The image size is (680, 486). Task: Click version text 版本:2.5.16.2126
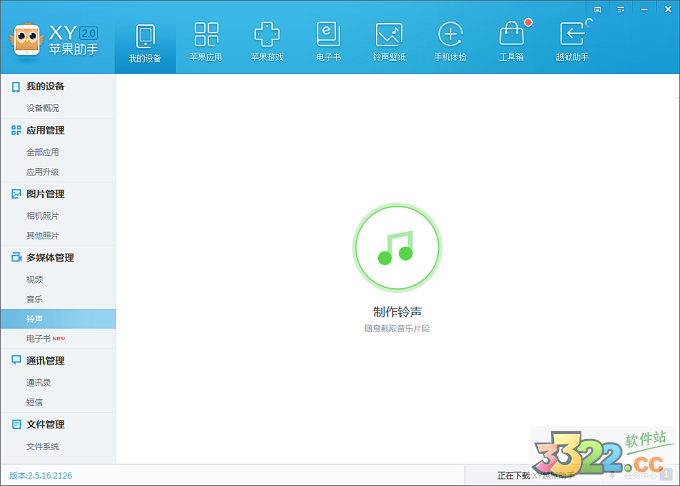click(41, 476)
